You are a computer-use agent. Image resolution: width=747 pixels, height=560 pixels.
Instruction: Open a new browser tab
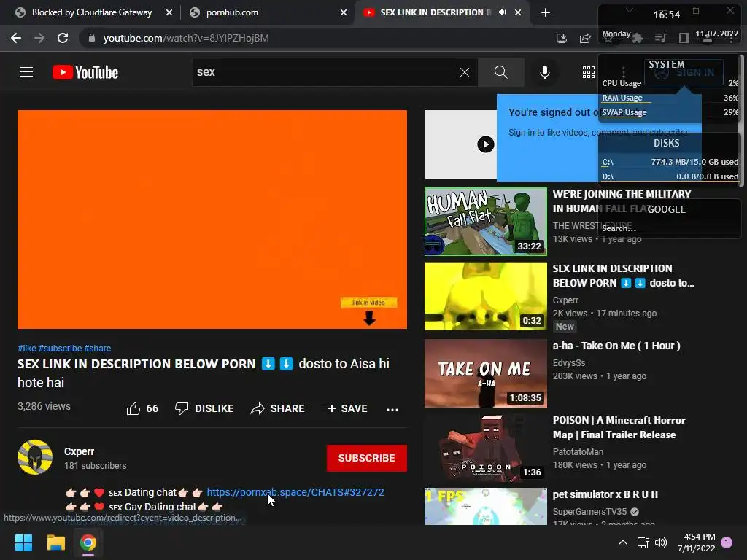click(x=546, y=12)
